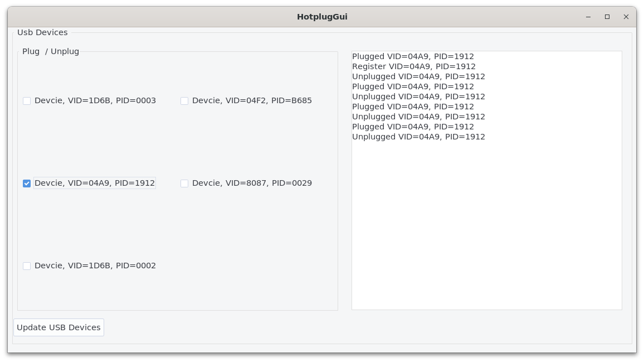Close the HotplugGui window
Screen dimensions: 644x362
626,17
